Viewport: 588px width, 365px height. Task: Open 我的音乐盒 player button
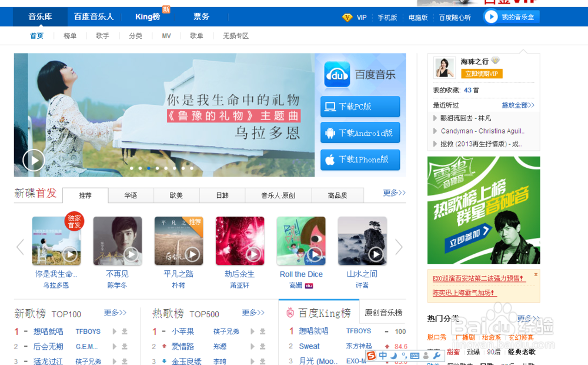[512, 17]
